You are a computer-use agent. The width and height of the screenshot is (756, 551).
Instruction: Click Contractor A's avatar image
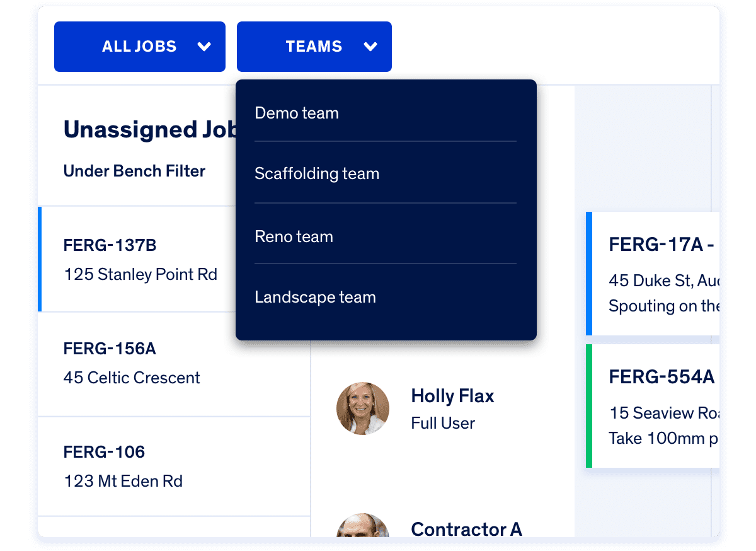pos(362,527)
